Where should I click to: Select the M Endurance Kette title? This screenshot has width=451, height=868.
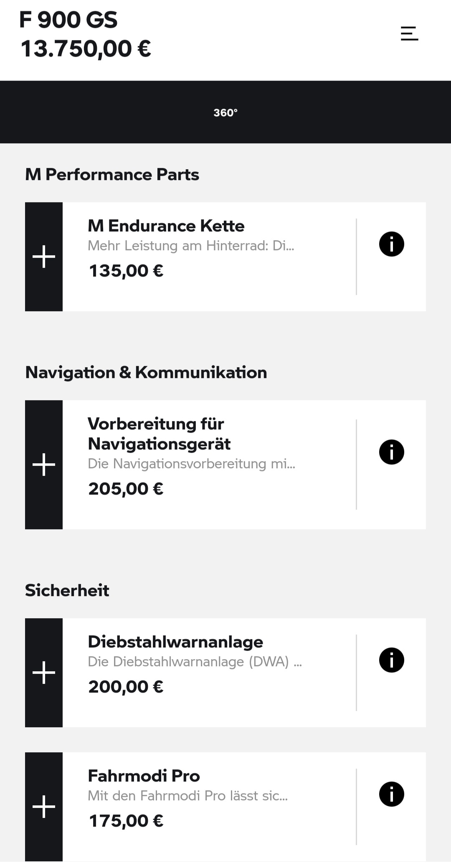(x=166, y=226)
